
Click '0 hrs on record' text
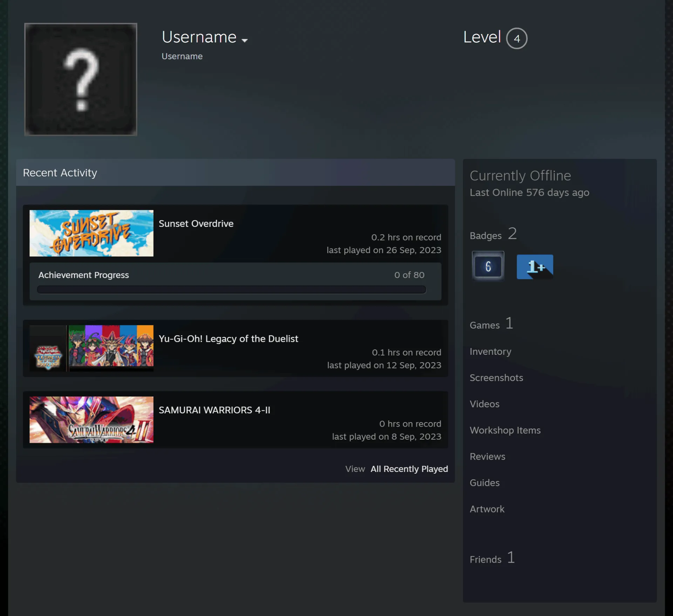410,424
